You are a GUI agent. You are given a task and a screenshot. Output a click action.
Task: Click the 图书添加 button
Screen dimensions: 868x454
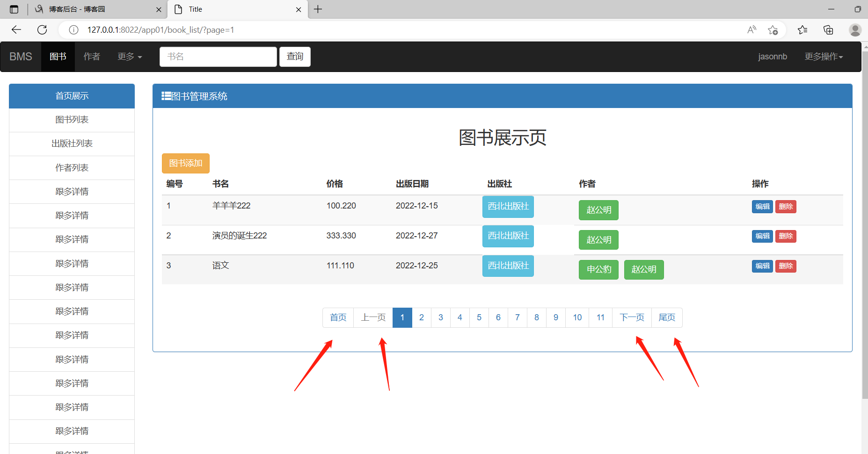[x=186, y=163]
